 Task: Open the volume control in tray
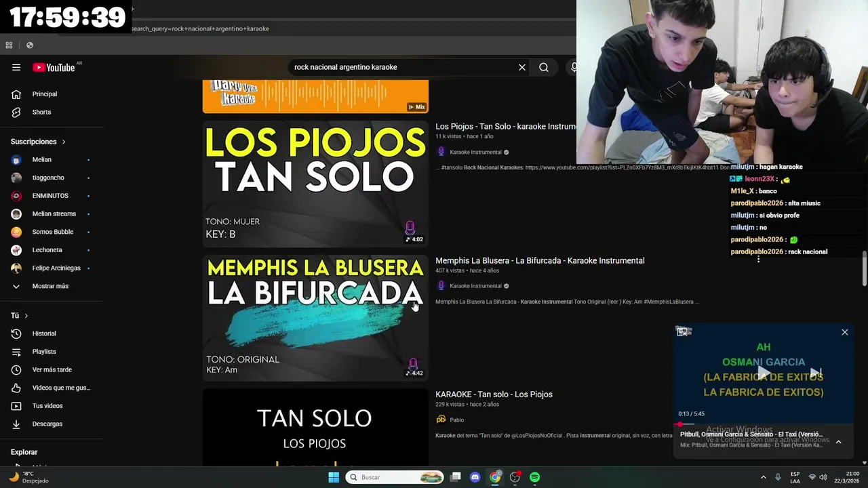[x=823, y=477]
